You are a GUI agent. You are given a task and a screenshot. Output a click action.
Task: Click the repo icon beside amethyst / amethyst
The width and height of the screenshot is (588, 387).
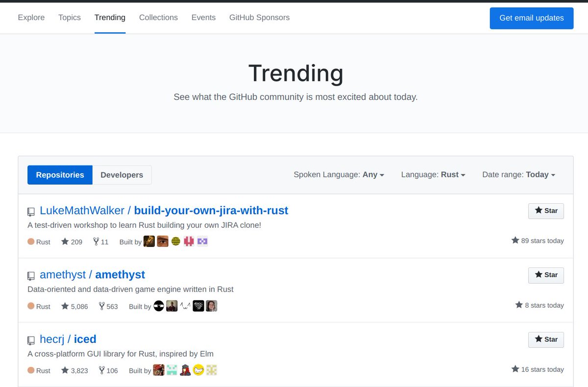coord(31,276)
